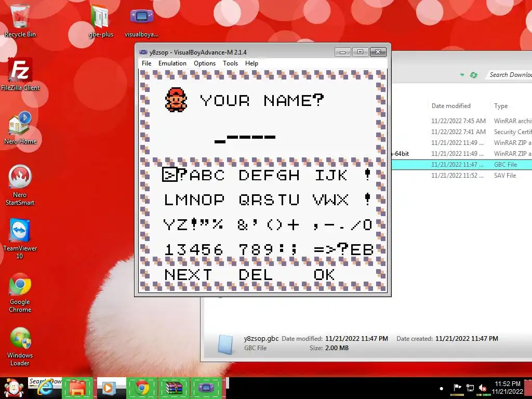Select the NEXT option in the game
Image resolution: width=532 pixels, height=399 pixels.
[188, 274]
